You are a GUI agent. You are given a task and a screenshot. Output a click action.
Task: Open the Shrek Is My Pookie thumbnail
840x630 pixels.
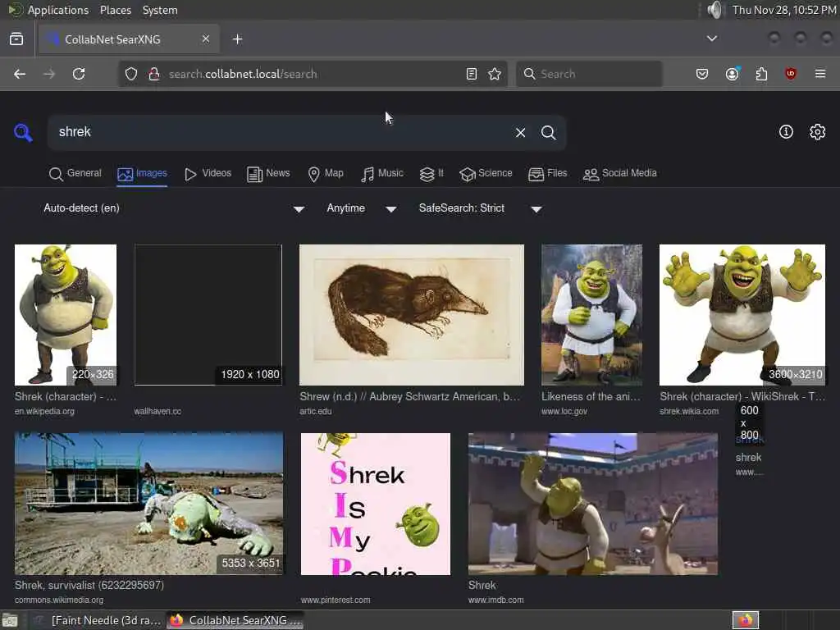tap(376, 504)
